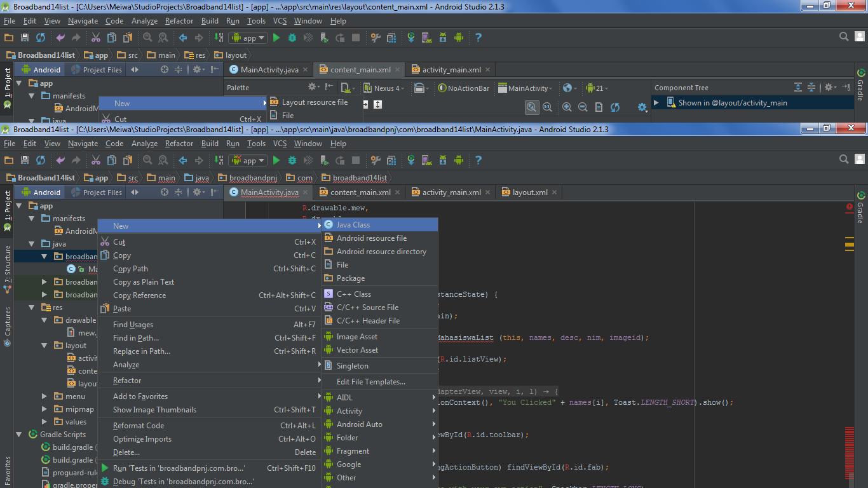The height and width of the screenshot is (488, 868).
Task: Select Copy Path in the context menu
Action: coord(209,269)
